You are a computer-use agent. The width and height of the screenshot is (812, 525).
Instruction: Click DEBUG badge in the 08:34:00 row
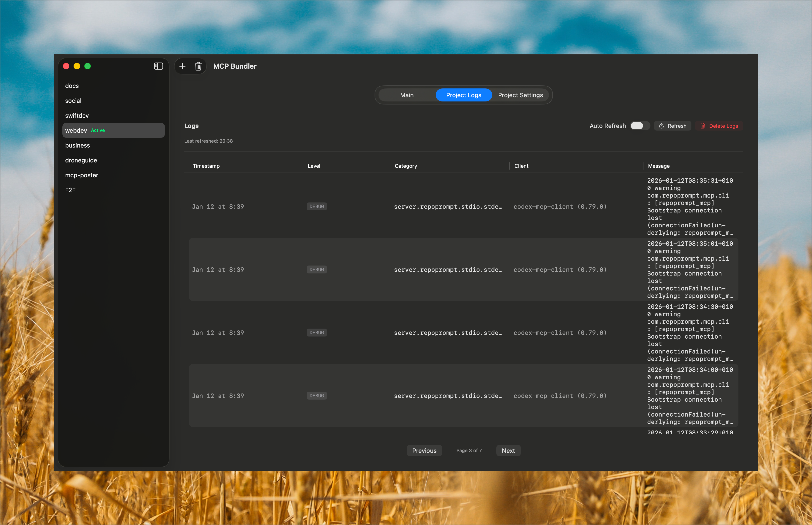[316, 396]
